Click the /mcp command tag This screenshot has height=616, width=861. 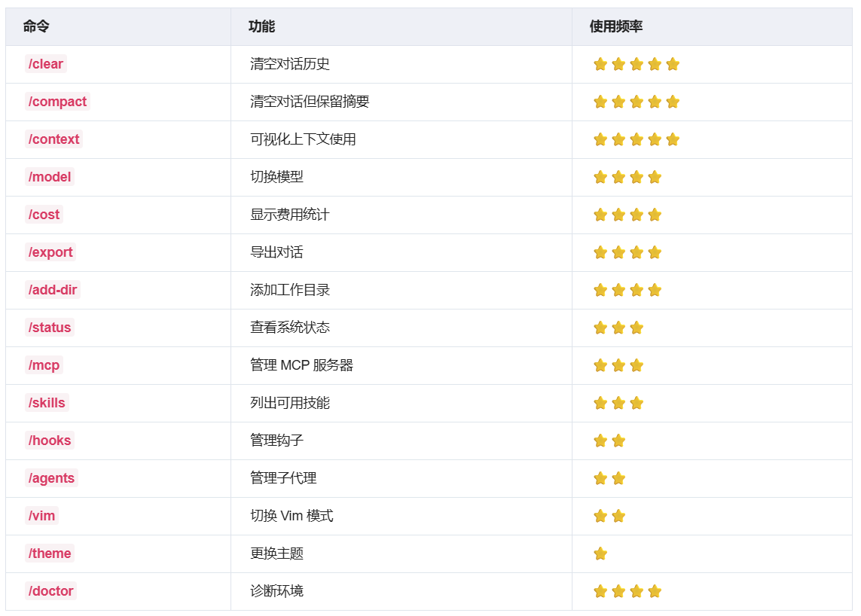[44, 365]
